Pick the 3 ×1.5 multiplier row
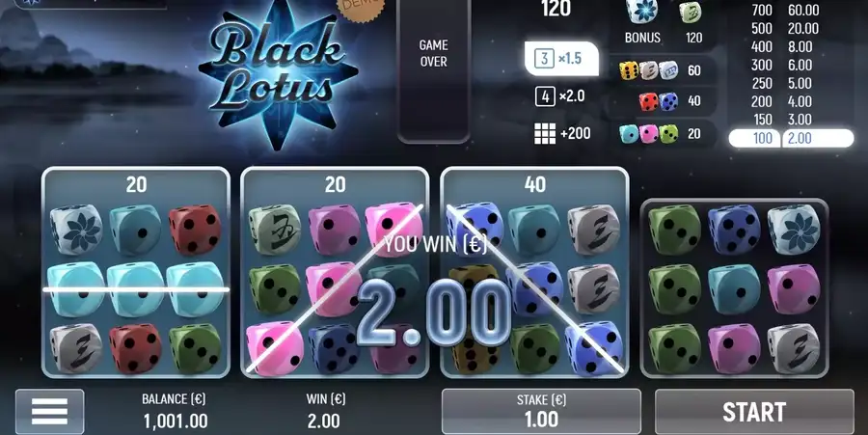 561,58
